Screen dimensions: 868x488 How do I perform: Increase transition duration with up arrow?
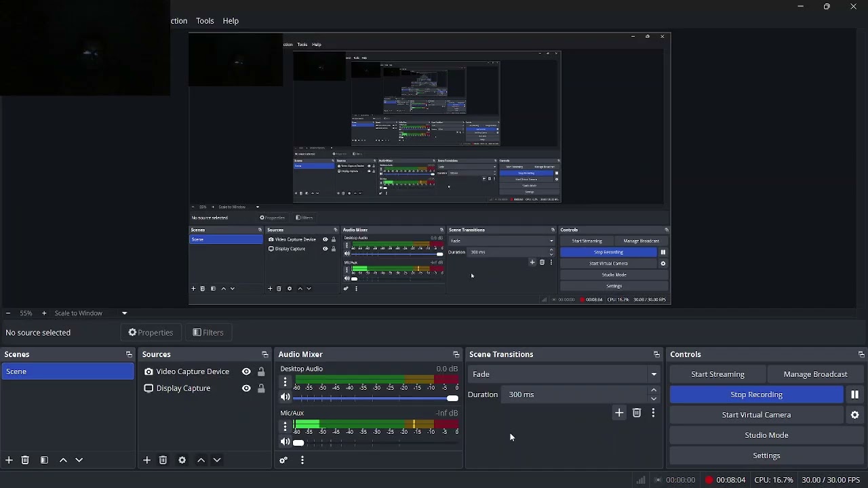point(654,390)
